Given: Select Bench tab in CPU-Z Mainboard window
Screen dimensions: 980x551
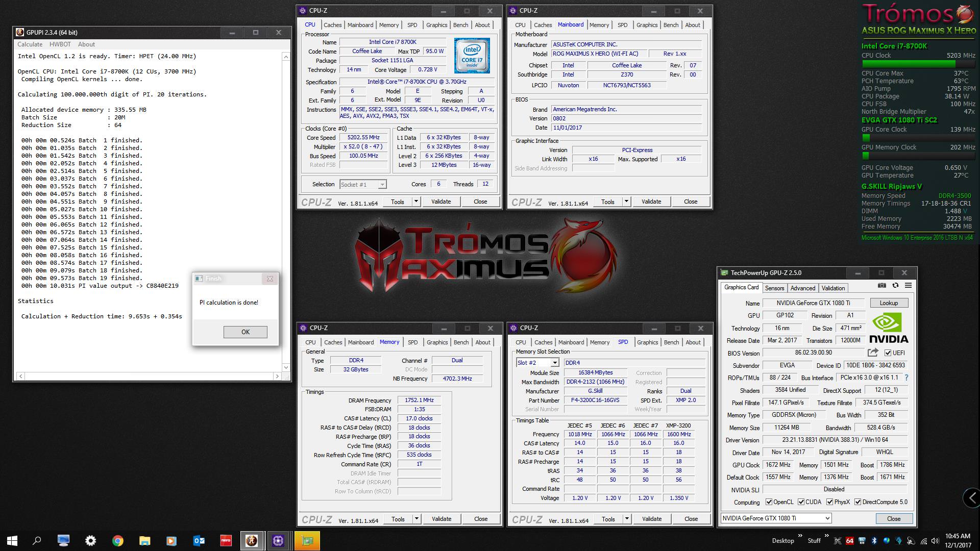Looking at the screenshot, I should point(671,25).
